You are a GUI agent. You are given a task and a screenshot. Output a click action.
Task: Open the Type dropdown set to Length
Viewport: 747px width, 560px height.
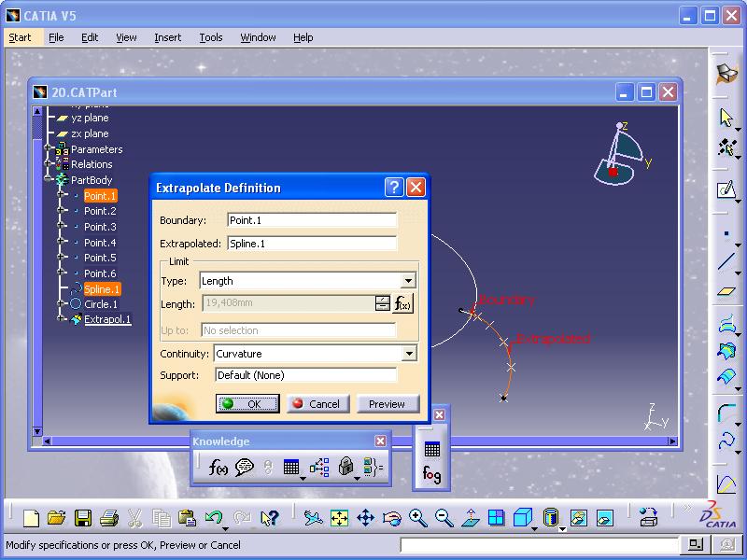click(409, 281)
